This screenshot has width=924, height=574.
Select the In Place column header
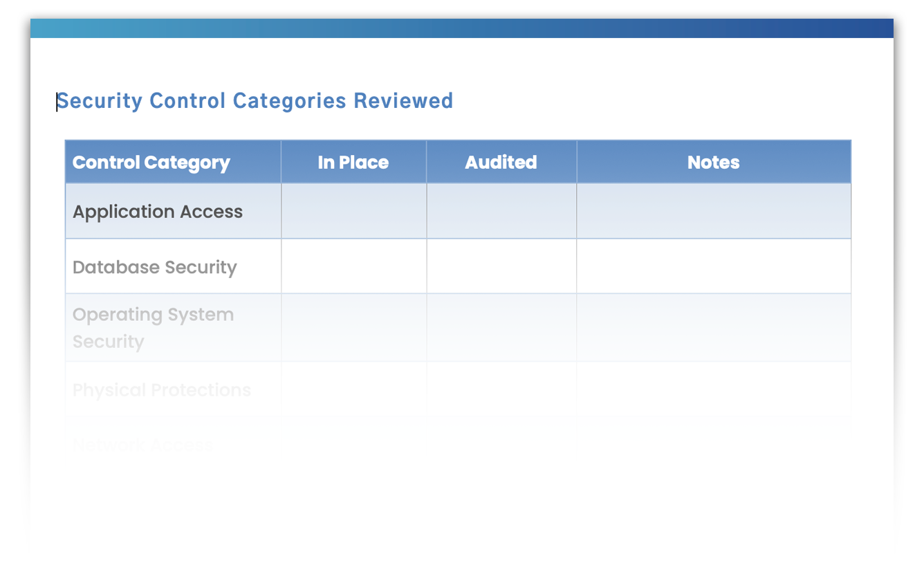(353, 163)
